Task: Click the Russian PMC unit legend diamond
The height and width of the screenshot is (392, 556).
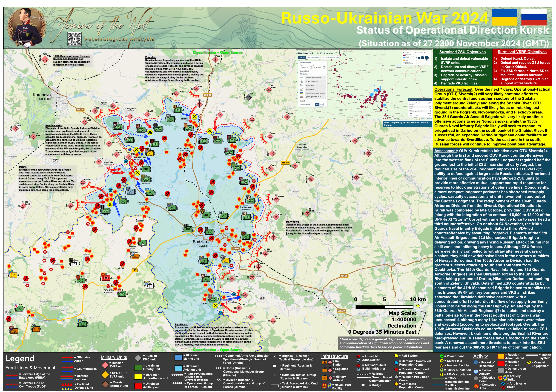Action: coord(138,358)
